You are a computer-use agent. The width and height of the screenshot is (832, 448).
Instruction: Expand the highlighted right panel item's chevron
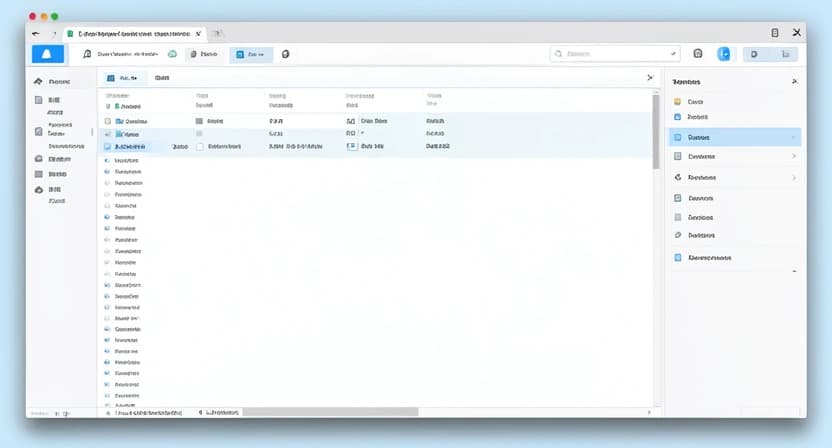pos(794,137)
